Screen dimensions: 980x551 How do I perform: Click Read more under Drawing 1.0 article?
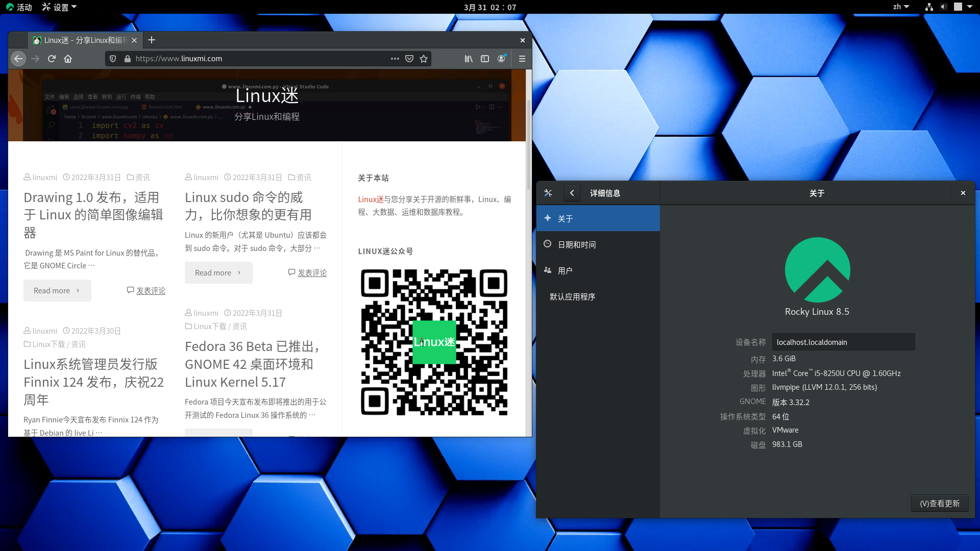tap(57, 290)
